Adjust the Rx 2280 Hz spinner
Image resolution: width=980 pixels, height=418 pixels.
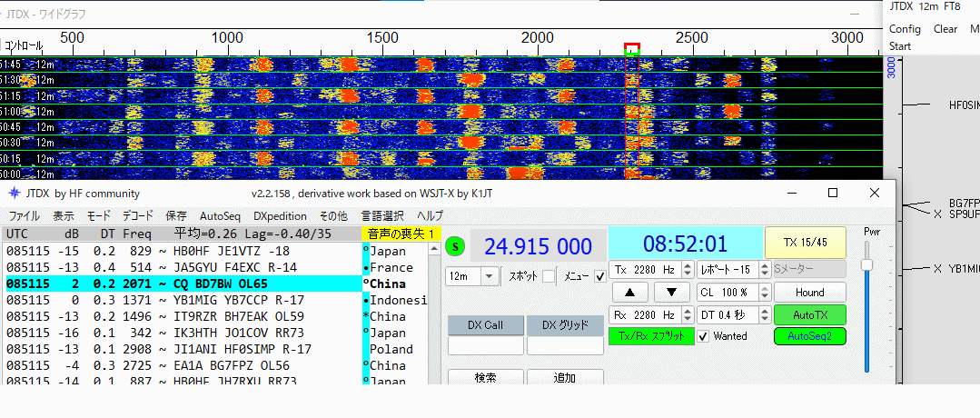(651, 314)
